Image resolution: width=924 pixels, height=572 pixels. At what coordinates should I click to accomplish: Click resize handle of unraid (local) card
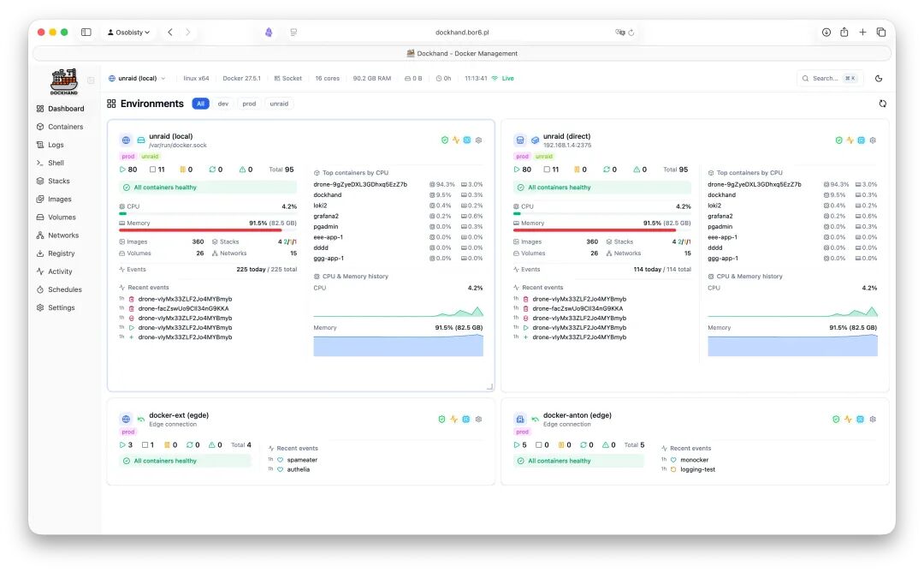[x=489, y=387]
